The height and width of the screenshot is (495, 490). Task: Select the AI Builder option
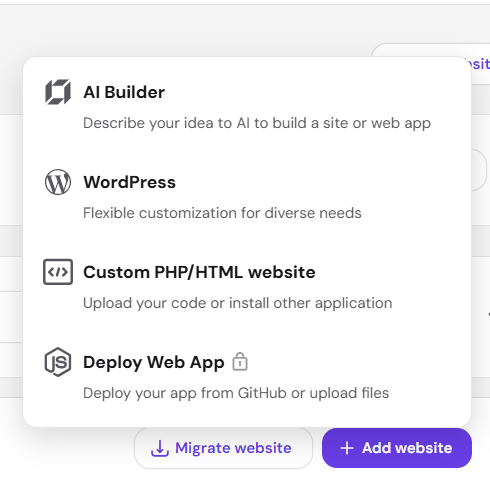247,107
